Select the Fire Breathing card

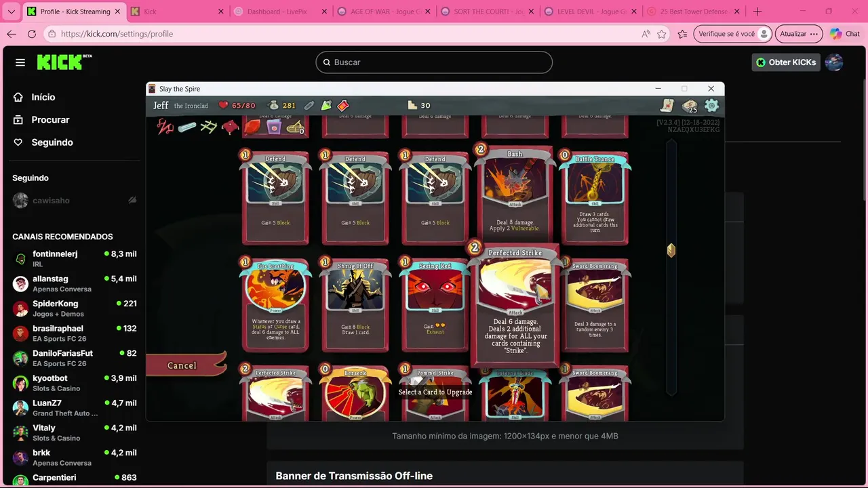pos(275,304)
